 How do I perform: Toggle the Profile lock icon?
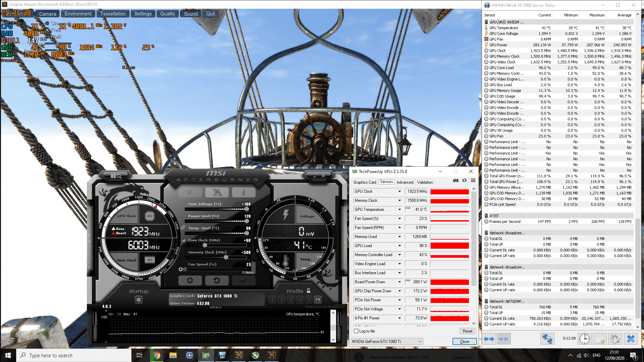(309, 291)
